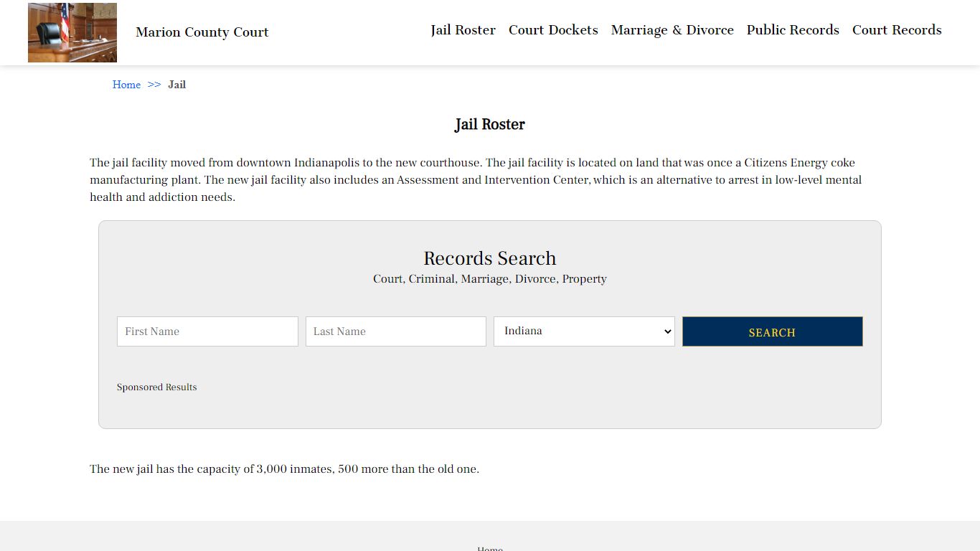Open the Jail Roster menu item
The width and height of the screenshot is (980, 551).
463,30
